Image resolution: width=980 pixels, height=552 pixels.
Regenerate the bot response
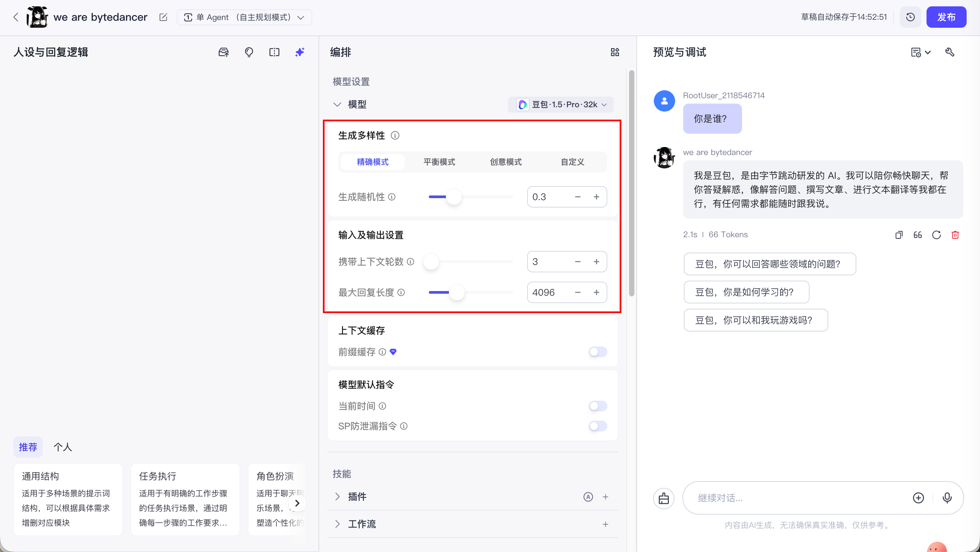pos(936,235)
